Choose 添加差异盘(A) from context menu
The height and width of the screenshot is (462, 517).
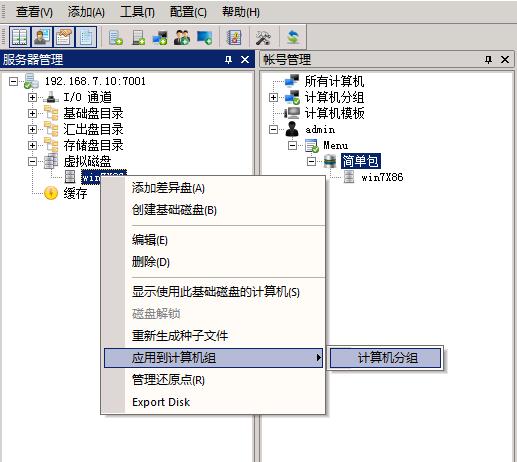click(x=168, y=188)
